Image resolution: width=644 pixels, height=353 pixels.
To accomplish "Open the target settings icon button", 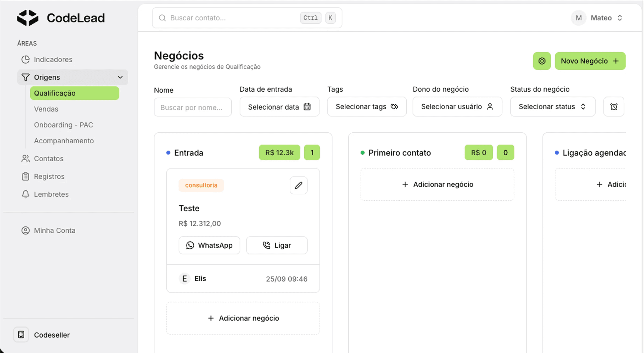I will click(x=542, y=61).
